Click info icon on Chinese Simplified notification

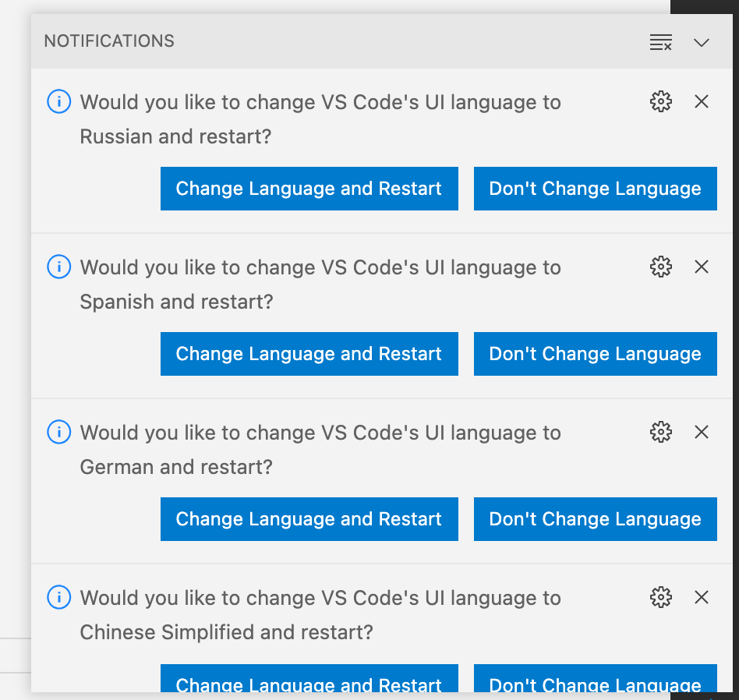[59, 597]
